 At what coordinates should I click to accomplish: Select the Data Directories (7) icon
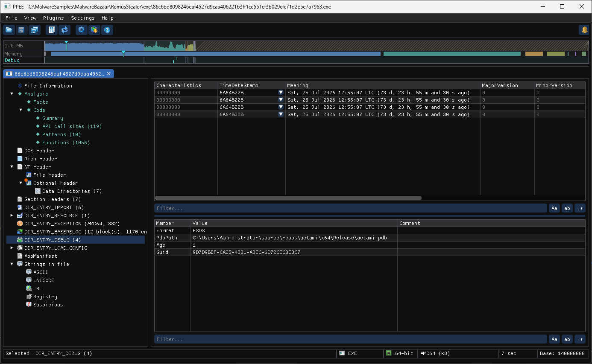(38, 191)
